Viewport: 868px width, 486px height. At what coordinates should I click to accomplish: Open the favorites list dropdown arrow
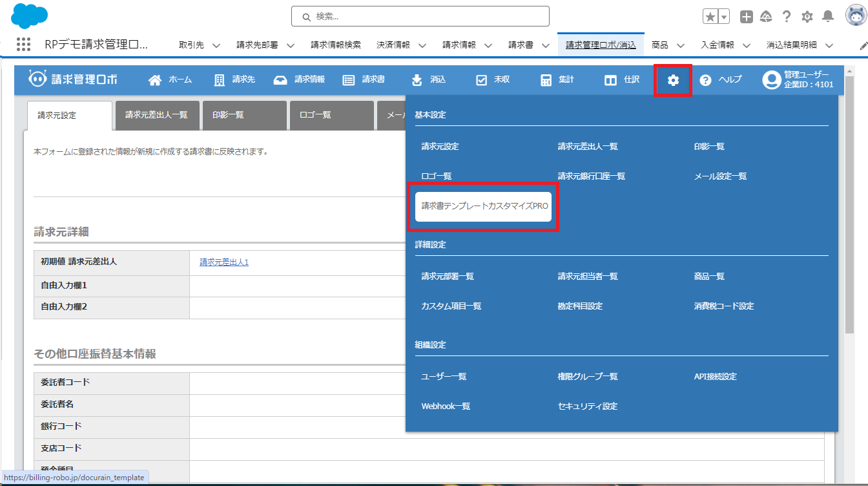724,17
